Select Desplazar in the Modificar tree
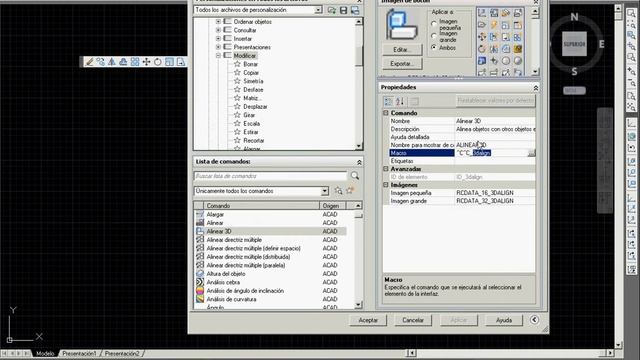The image size is (640, 360). pos(255,107)
